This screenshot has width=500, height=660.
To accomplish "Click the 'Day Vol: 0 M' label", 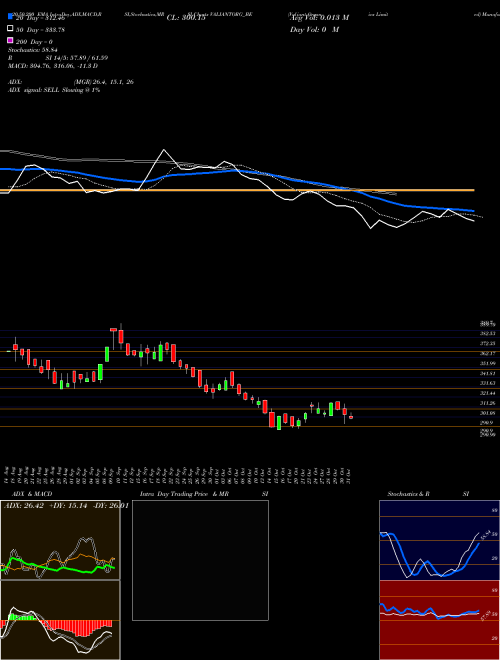I will pos(314,29).
